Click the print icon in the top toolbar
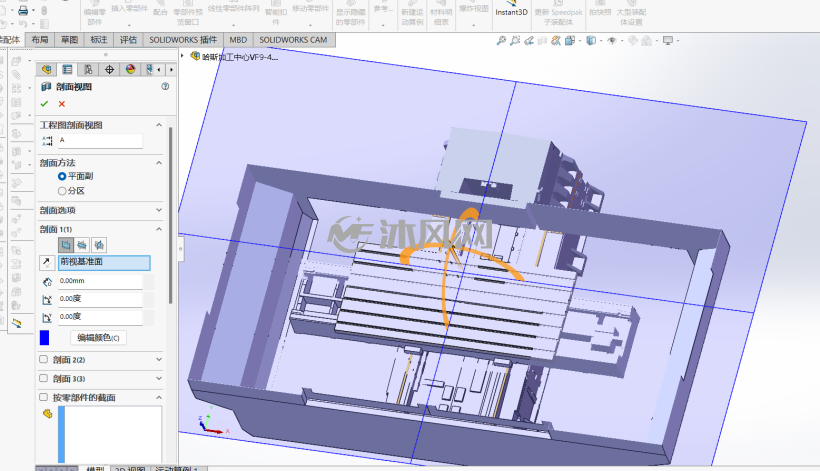Image resolution: width=820 pixels, height=471 pixels. click(23, 10)
